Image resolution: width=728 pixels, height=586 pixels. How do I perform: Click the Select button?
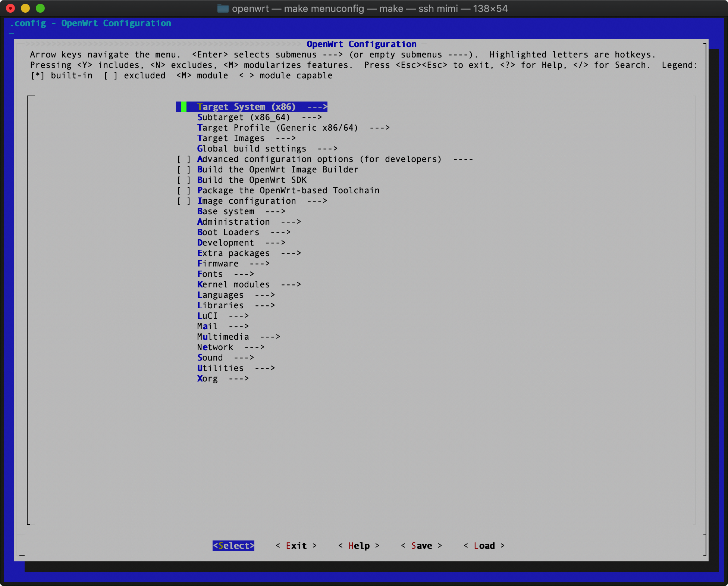(233, 546)
